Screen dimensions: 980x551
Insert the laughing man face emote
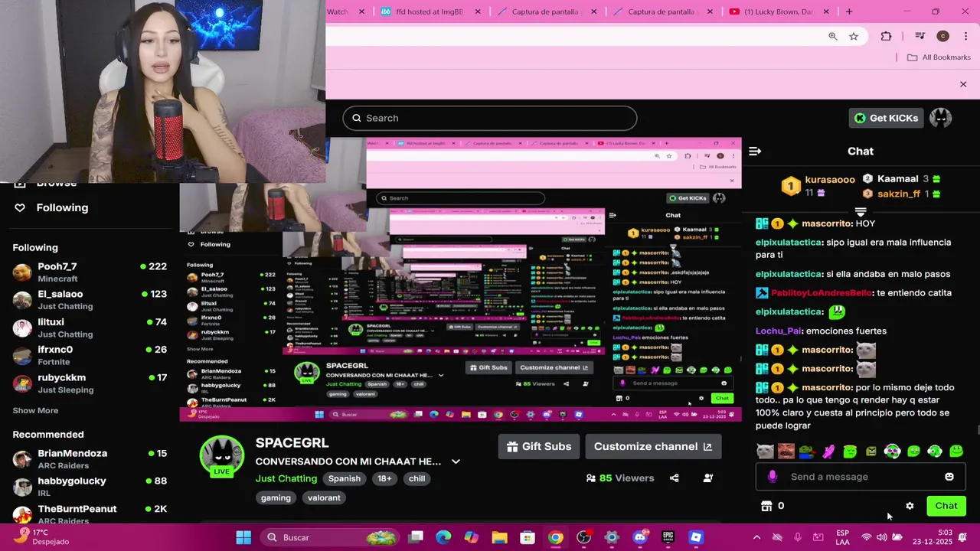[x=786, y=452]
